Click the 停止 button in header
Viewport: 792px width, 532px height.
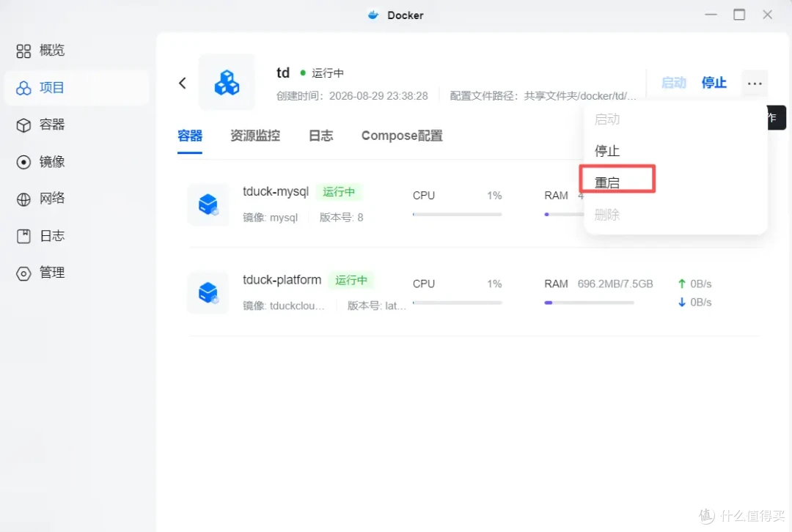714,83
